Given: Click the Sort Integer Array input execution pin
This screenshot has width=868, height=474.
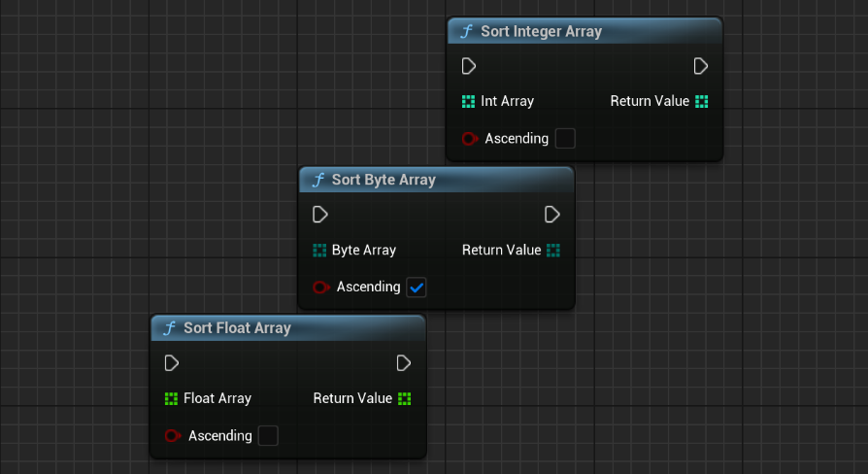Looking at the screenshot, I should (x=469, y=66).
